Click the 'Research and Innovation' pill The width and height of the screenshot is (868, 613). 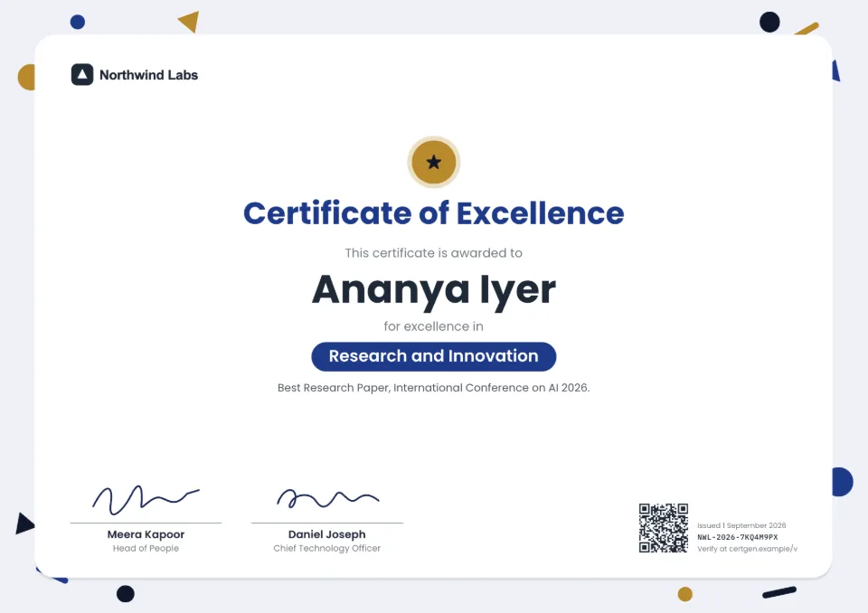tap(434, 356)
